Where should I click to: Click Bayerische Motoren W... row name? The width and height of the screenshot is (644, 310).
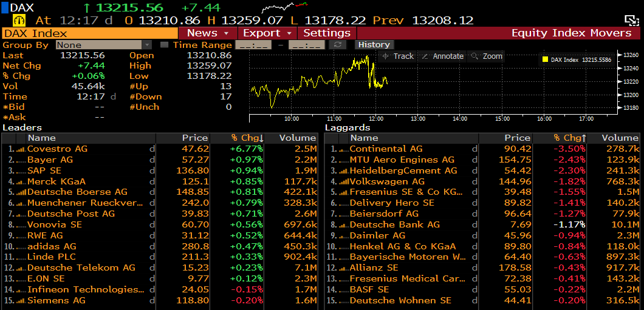(408, 257)
